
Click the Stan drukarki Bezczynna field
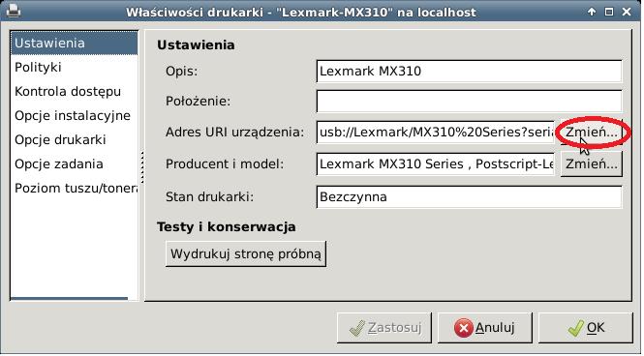[x=469, y=197]
